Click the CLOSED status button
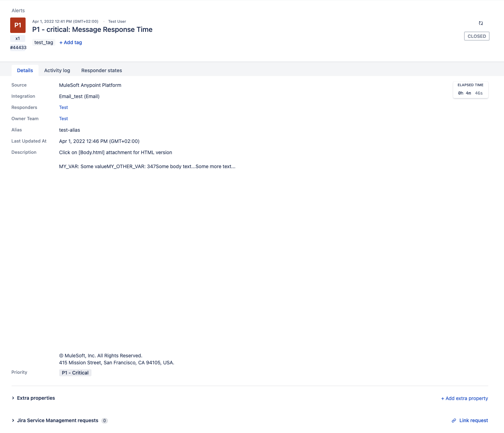Screen dimensions: 504x433 coord(477,36)
